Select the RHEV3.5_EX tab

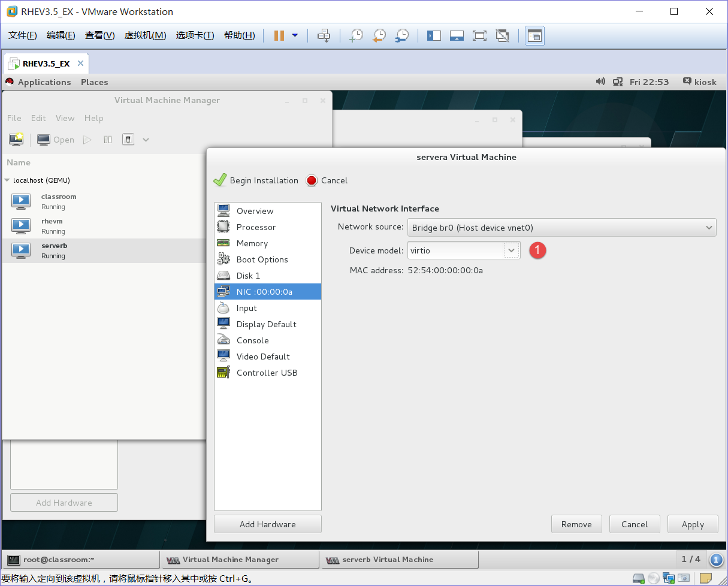pyautogui.click(x=46, y=64)
